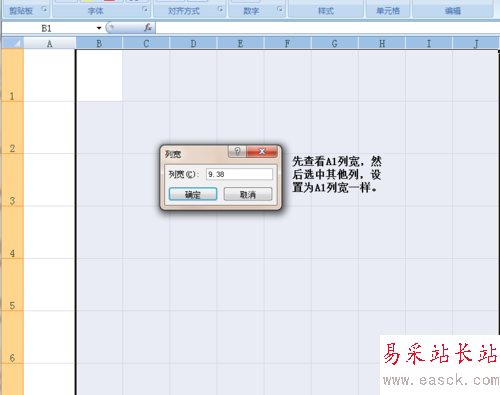This screenshot has width=500, height=395.
Task: Select column C header
Action: [x=146, y=44]
